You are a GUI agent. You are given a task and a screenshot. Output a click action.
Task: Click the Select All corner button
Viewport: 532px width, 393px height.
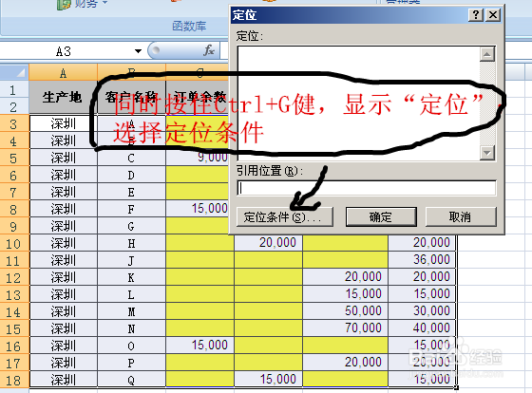(14, 72)
